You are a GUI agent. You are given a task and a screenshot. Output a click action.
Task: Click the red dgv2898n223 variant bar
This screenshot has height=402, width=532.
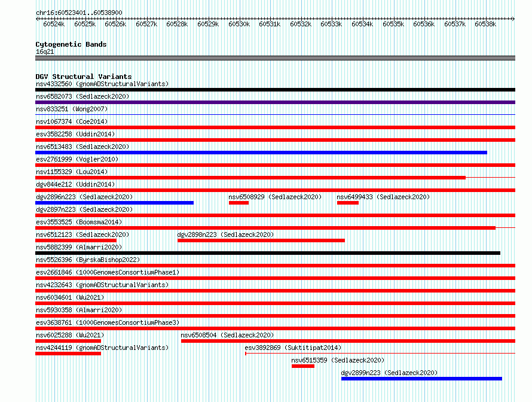pos(261,240)
